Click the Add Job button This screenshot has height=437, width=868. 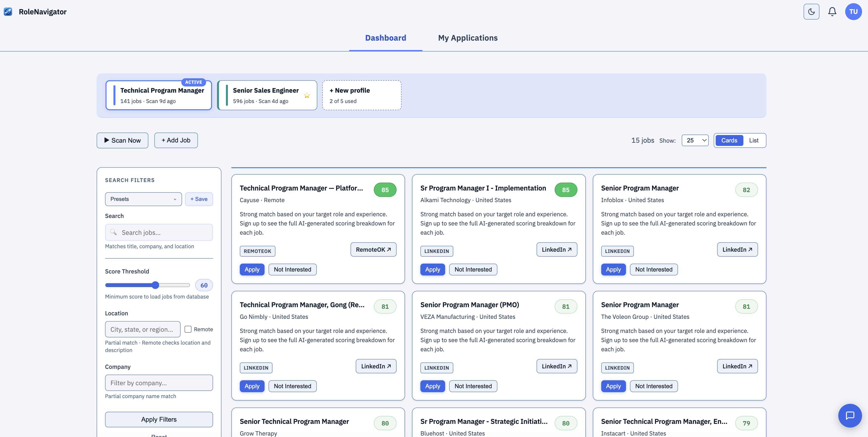[x=176, y=140]
